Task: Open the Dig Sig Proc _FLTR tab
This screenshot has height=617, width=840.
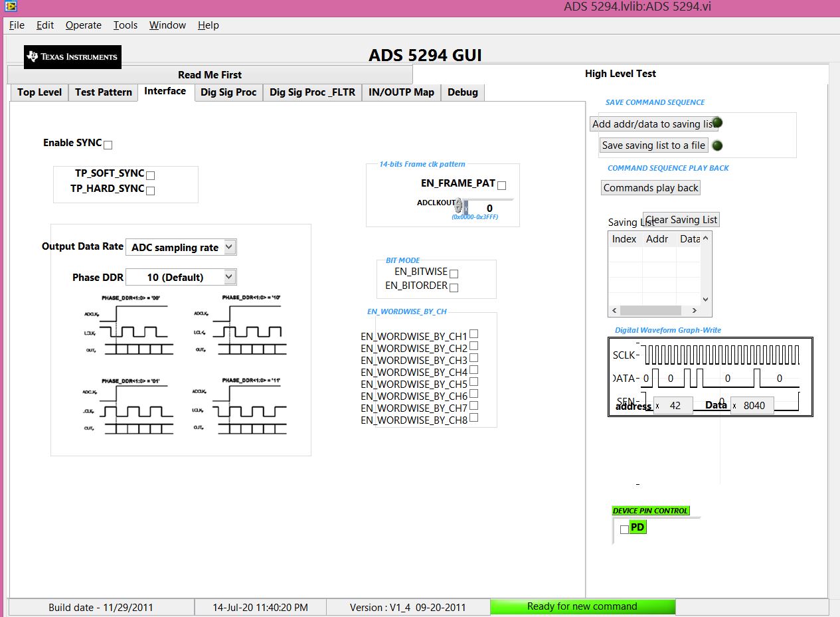Action: click(312, 92)
